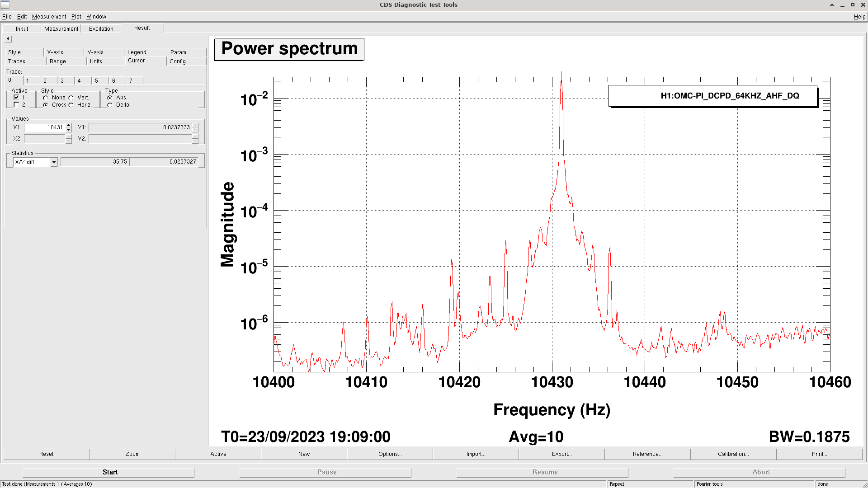Select trace tab 3
The height and width of the screenshot is (488, 868).
point(66,81)
